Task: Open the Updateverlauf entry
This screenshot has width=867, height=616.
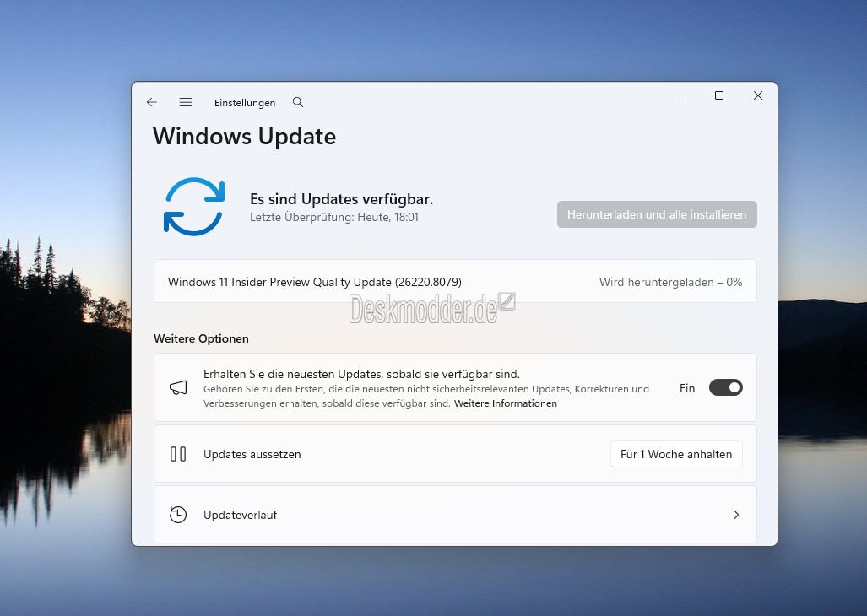Action: [x=240, y=515]
